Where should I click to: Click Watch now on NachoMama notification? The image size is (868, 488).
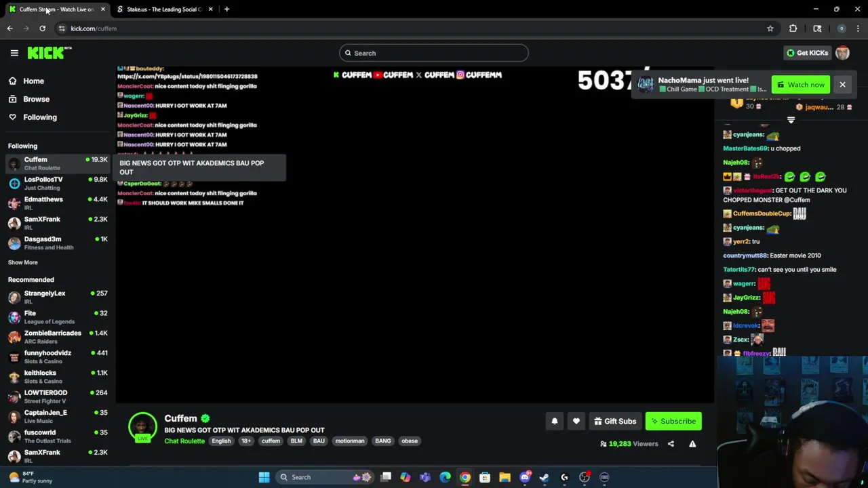tap(801, 85)
